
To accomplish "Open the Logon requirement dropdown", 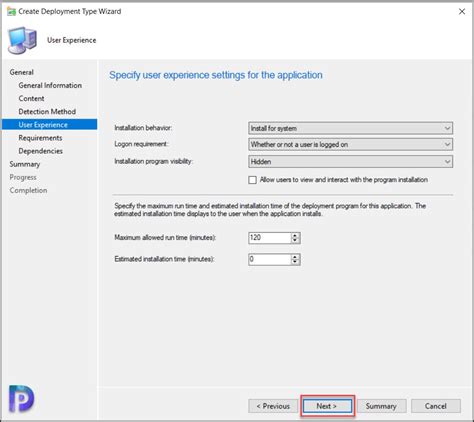I will tap(350, 144).
